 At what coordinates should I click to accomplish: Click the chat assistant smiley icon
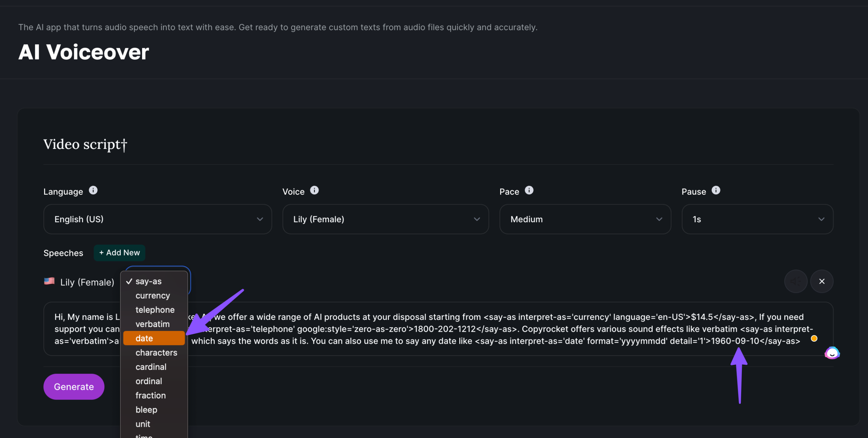832,353
